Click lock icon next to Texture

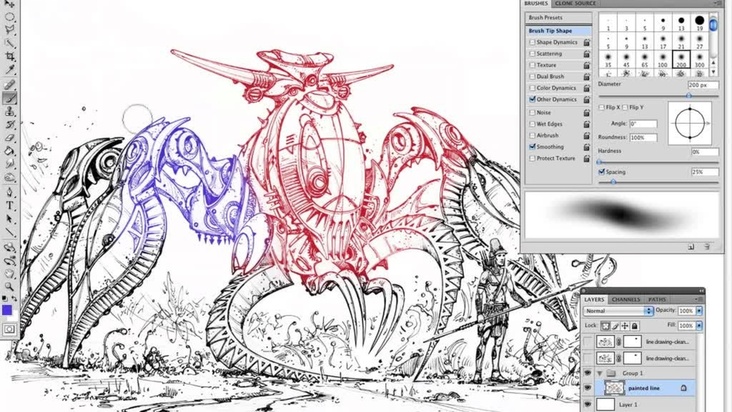pyautogui.click(x=587, y=65)
